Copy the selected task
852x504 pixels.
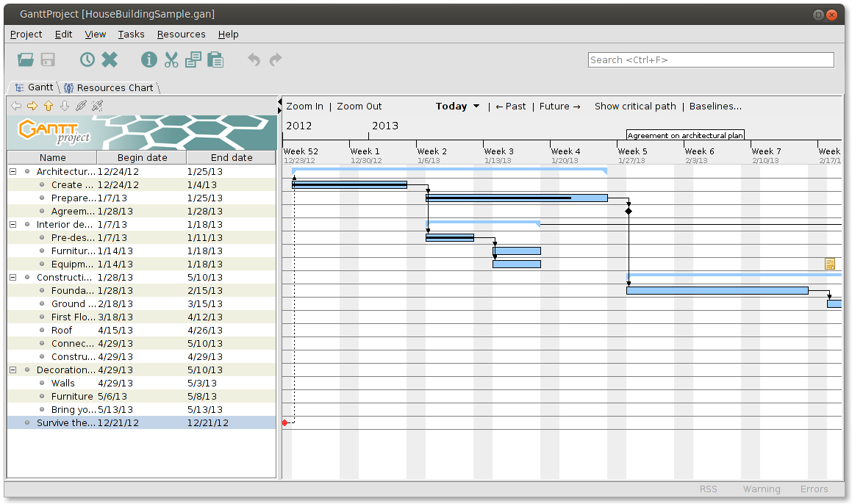(x=193, y=60)
